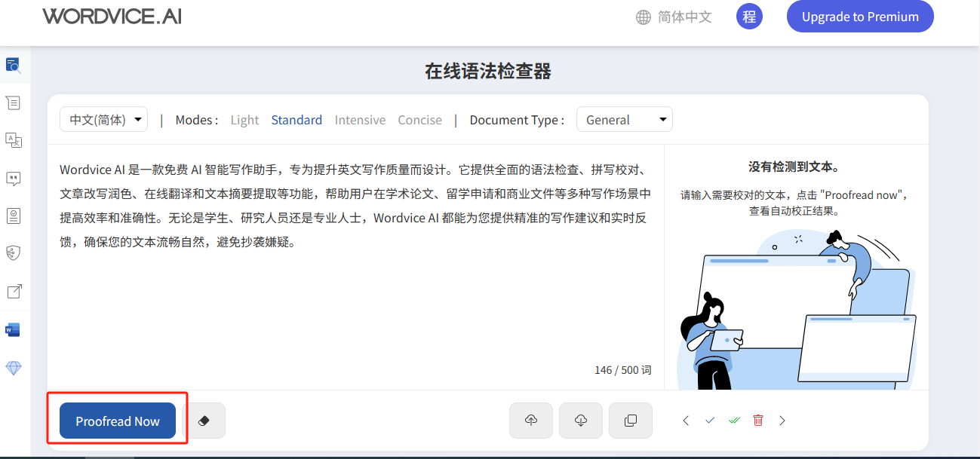This screenshot has width=980, height=459.
Task: Click the eraser clear-text button
Action: (x=204, y=421)
